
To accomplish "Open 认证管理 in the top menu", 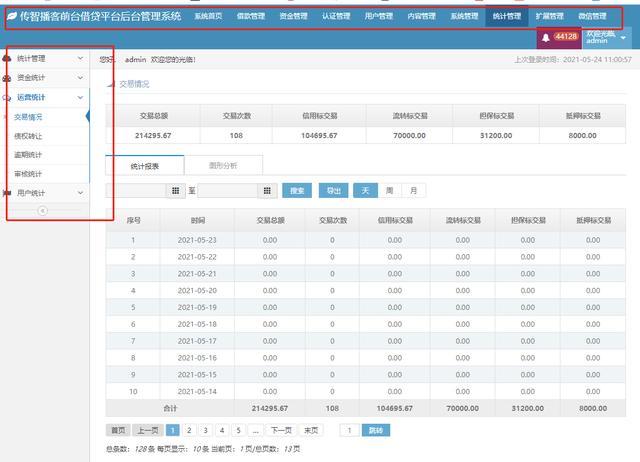I will tap(336, 16).
